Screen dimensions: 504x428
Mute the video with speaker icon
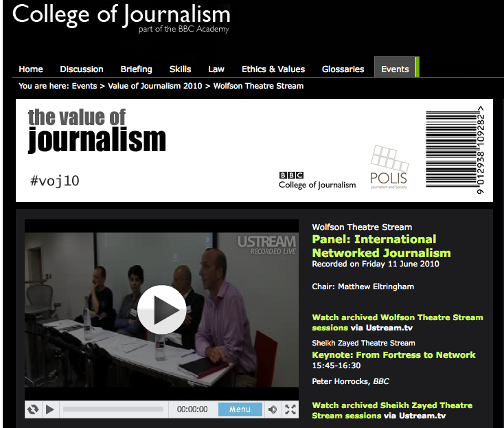[273, 409]
